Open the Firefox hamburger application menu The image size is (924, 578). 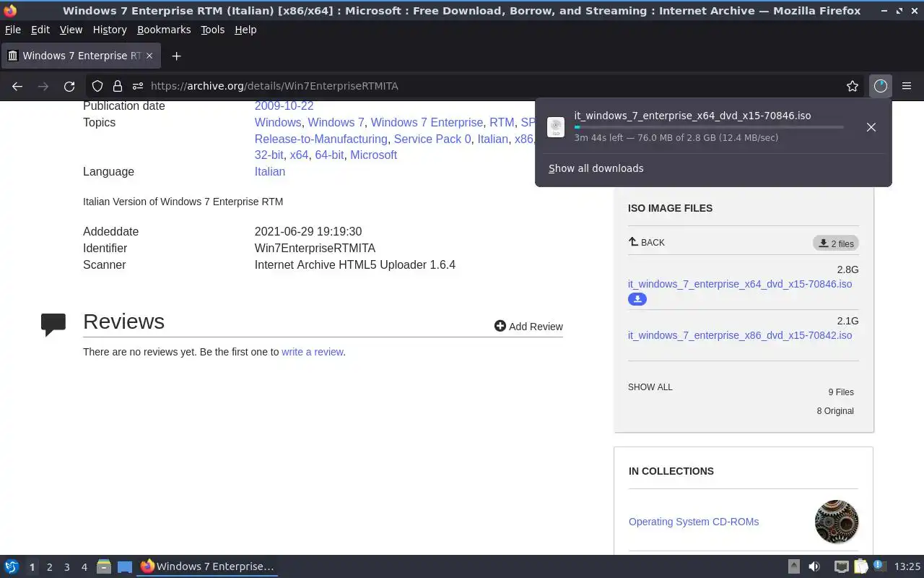click(x=907, y=86)
